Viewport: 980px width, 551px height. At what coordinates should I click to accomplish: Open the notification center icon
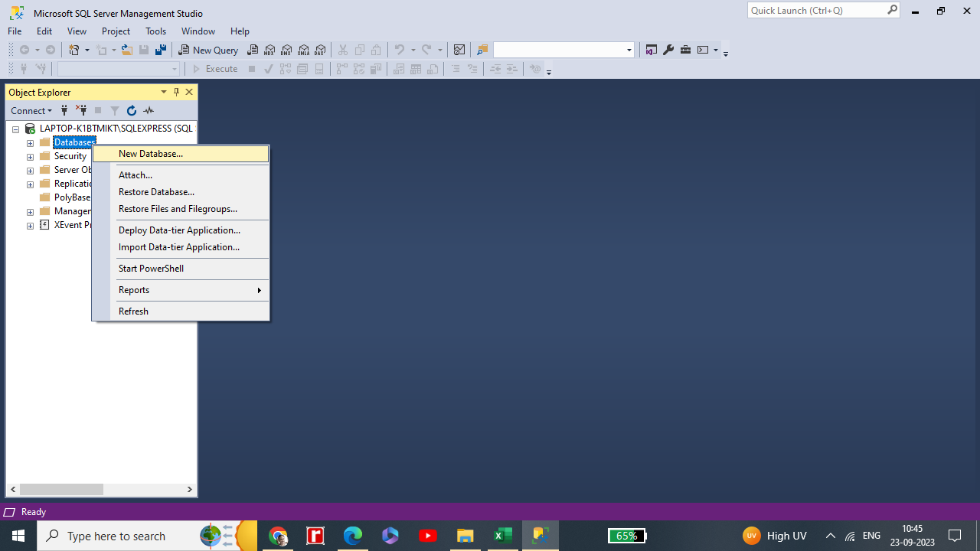(x=955, y=536)
